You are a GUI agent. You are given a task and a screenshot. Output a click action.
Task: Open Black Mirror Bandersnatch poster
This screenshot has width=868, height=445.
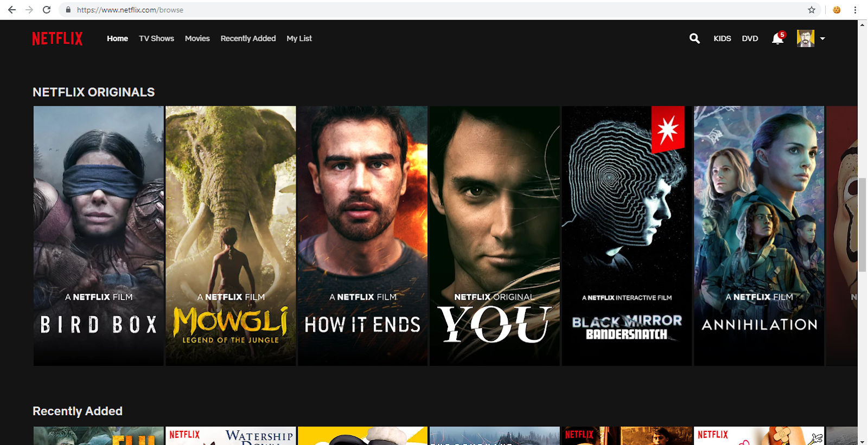point(627,236)
